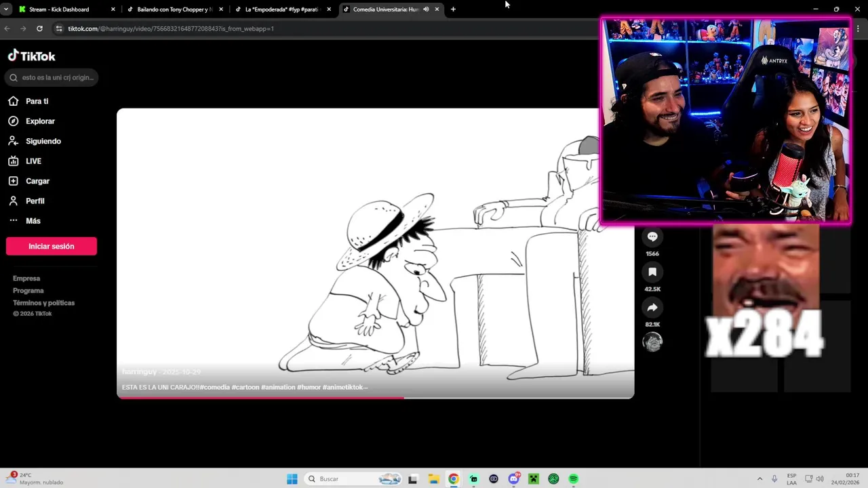Click the TikTok search field
Screen dimensions: 868x488
pyautogui.click(x=52, y=77)
